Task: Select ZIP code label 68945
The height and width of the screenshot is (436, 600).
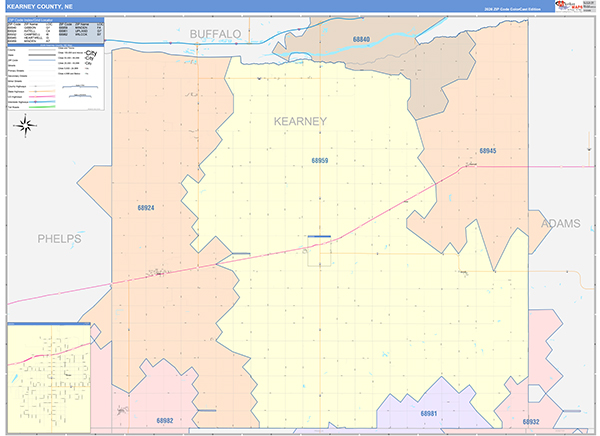Action: [488, 151]
